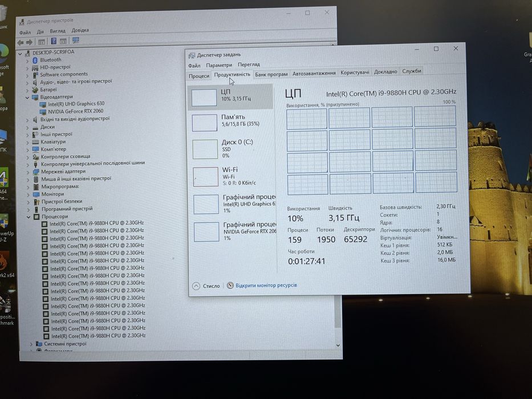
Task: Expand the Інші пристрої tree node
Action: pyautogui.click(x=28, y=135)
